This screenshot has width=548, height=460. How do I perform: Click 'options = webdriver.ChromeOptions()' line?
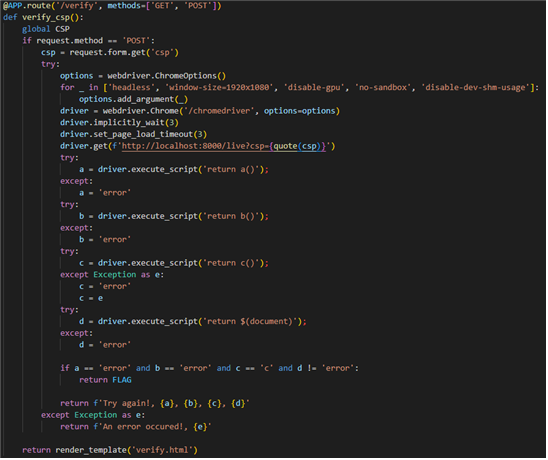pos(143,76)
